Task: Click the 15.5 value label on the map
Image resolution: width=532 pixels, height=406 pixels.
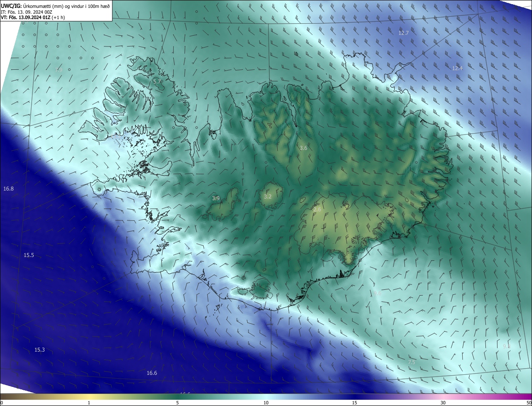Action: coord(29,255)
